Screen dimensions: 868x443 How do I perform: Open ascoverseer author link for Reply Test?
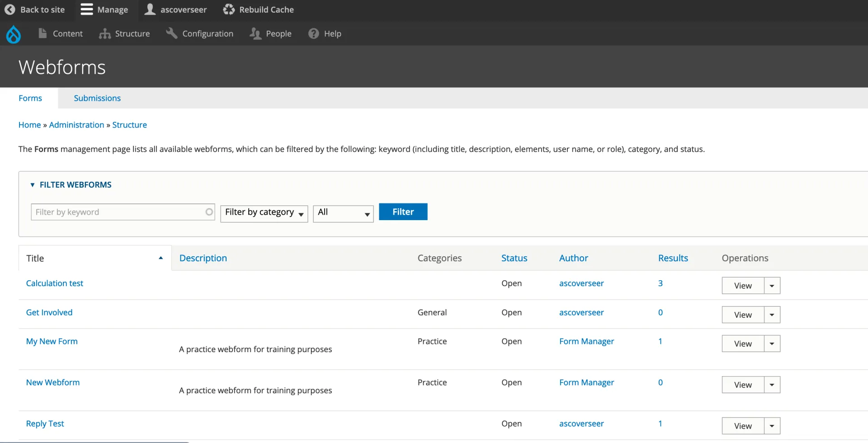pyautogui.click(x=581, y=424)
